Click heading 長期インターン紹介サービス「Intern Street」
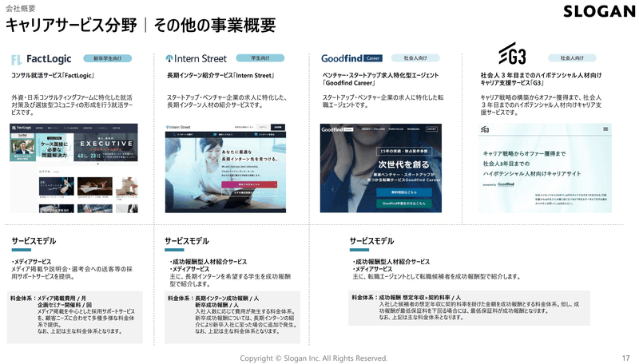Viewport: 639px width, 364px height. pyautogui.click(x=220, y=75)
